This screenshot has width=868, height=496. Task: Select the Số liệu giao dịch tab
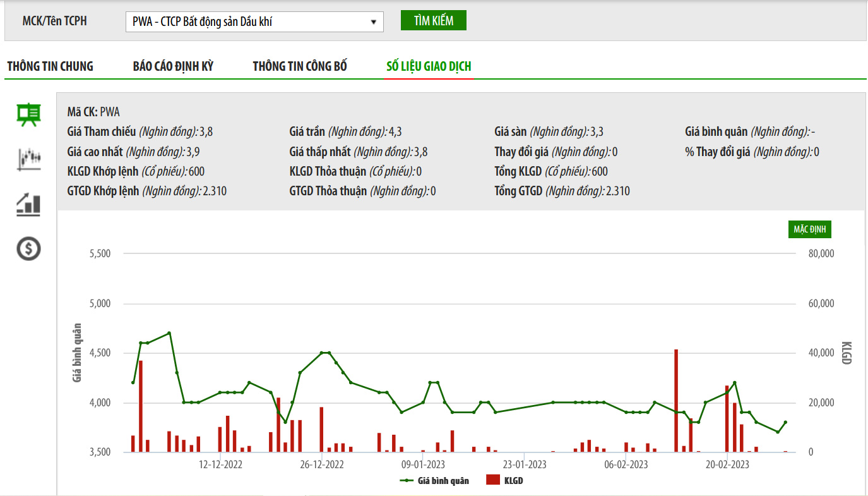pos(429,66)
